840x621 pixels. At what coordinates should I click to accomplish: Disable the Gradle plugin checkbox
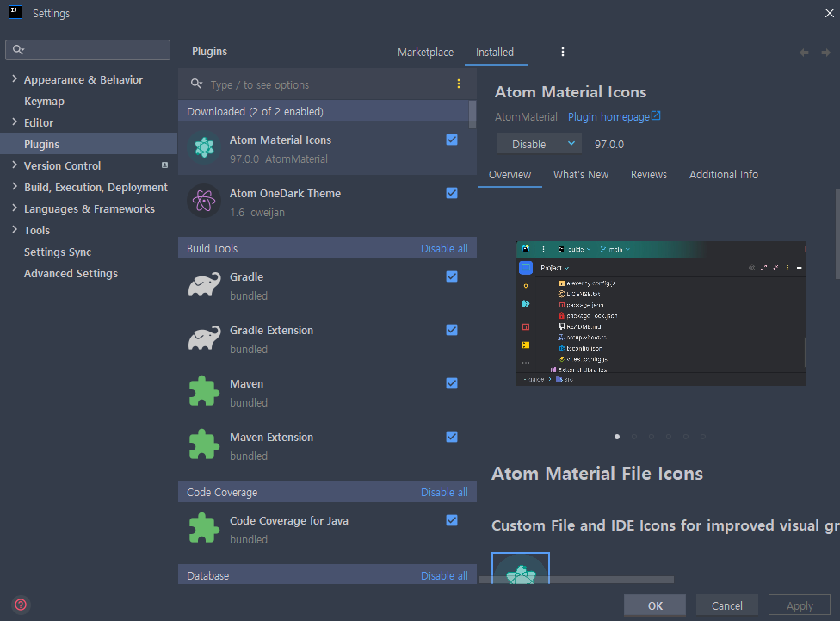tap(452, 276)
